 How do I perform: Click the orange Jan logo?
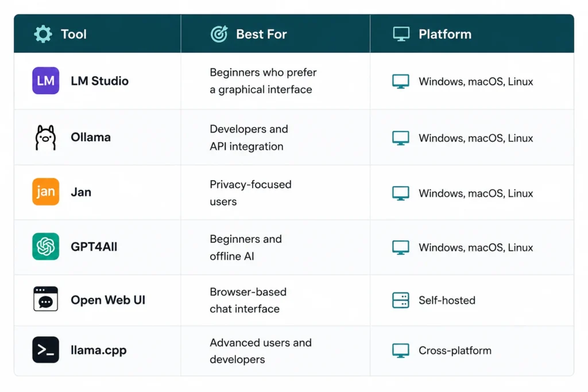pyautogui.click(x=46, y=192)
